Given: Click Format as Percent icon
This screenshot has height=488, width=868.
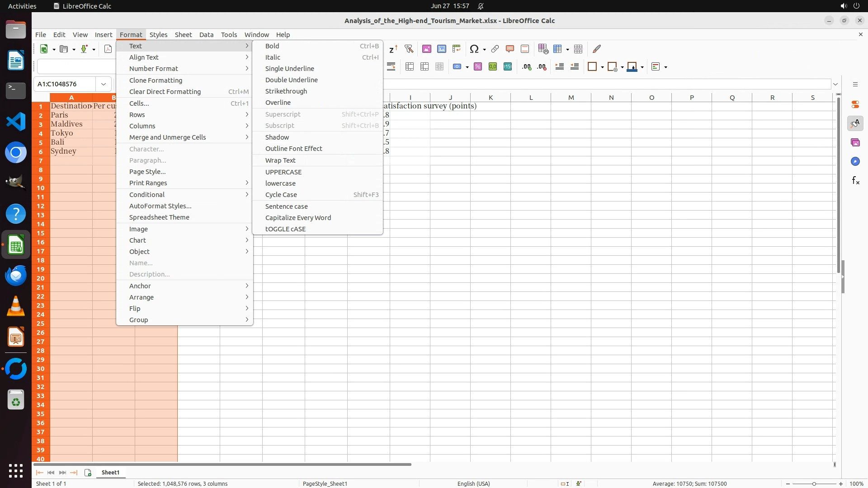Looking at the screenshot, I should pyautogui.click(x=478, y=67).
